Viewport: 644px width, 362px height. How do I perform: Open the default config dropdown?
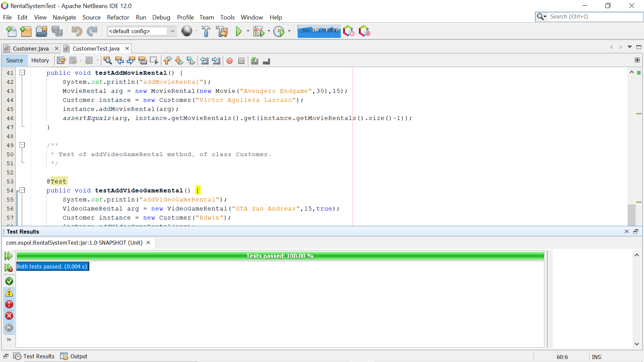tap(172, 31)
